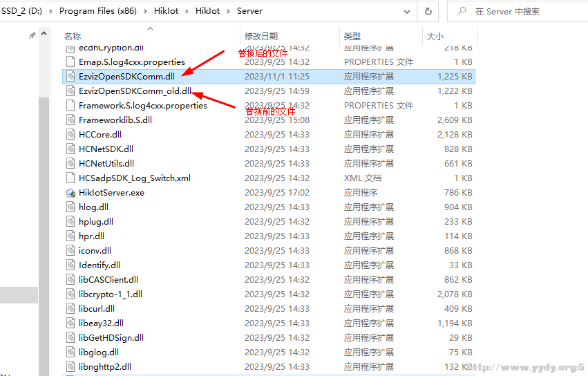This screenshot has height=376, width=588.
Task: Click Server in the breadcrumb path
Action: pos(249,11)
